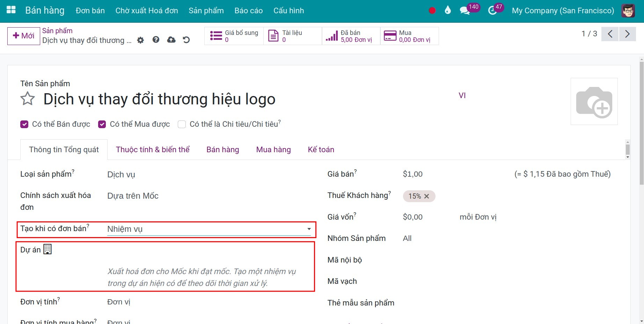Remove the 15% customer tax tag
Viewport: 644px width, 324px height.
pyautogui.click(x=427, y=196)
